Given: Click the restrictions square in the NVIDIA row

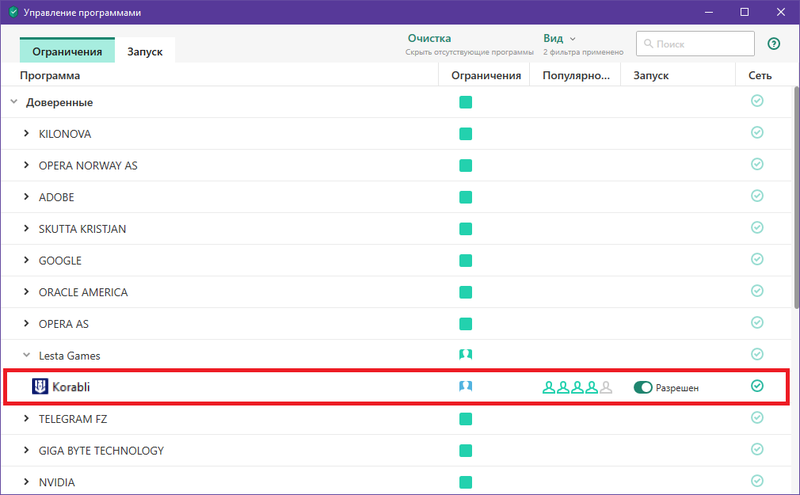Looking at the screenshot, I should point(465,482).
